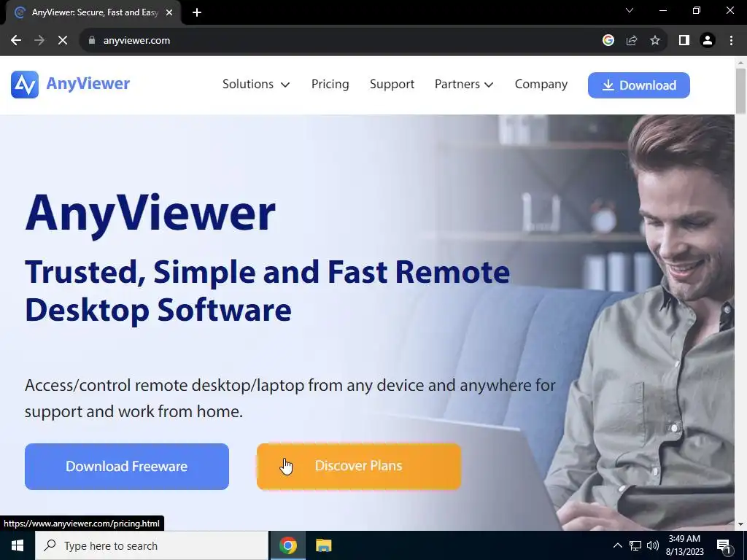Bookmark this page with the star icon
Screen dimensions: 747x560
655,41
